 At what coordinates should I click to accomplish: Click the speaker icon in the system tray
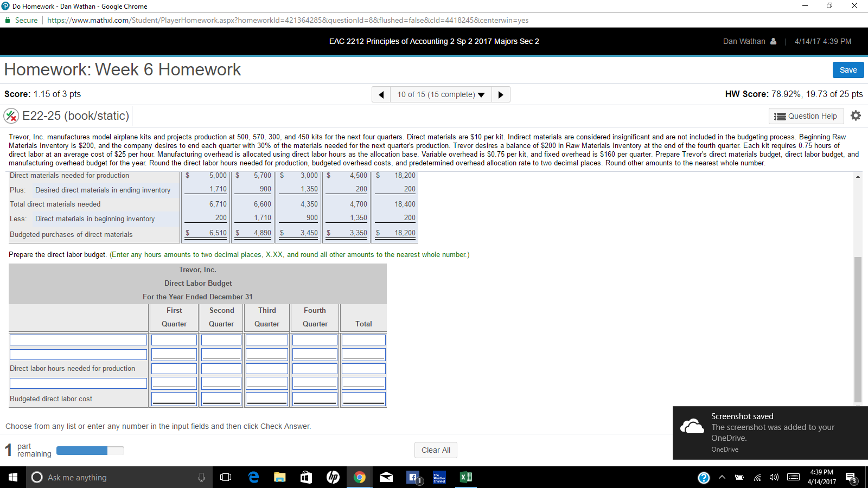774,478
